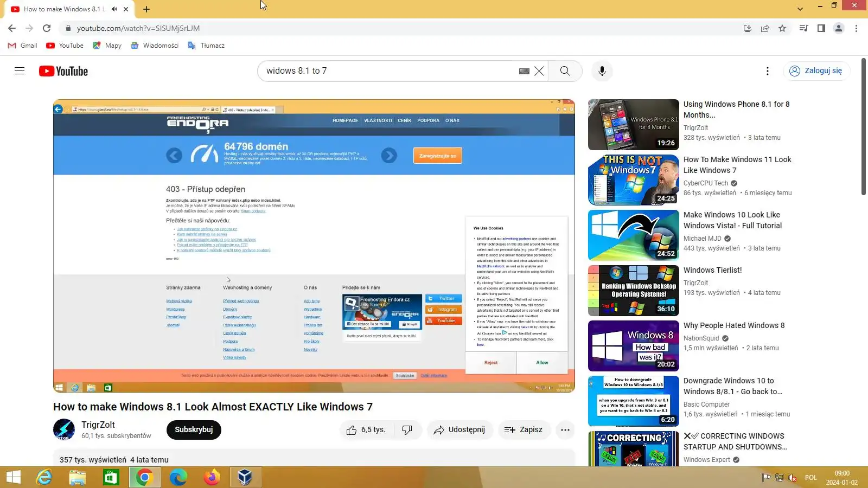Image resolution: width=868 pixels, height=488 pixels.
Task: Open File Explorer from the taskbar
Action: pos(78,478)
